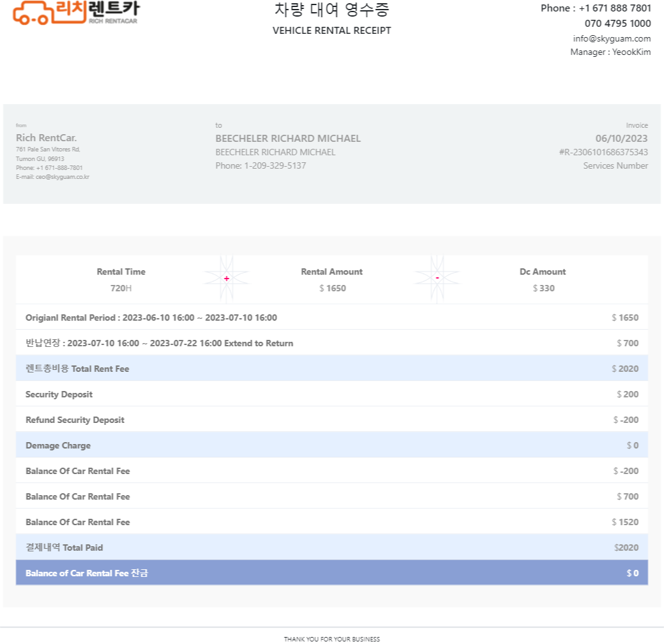Click the Rental Time 720H value
This screenshot has width=664, height=644.
point(121,288)
